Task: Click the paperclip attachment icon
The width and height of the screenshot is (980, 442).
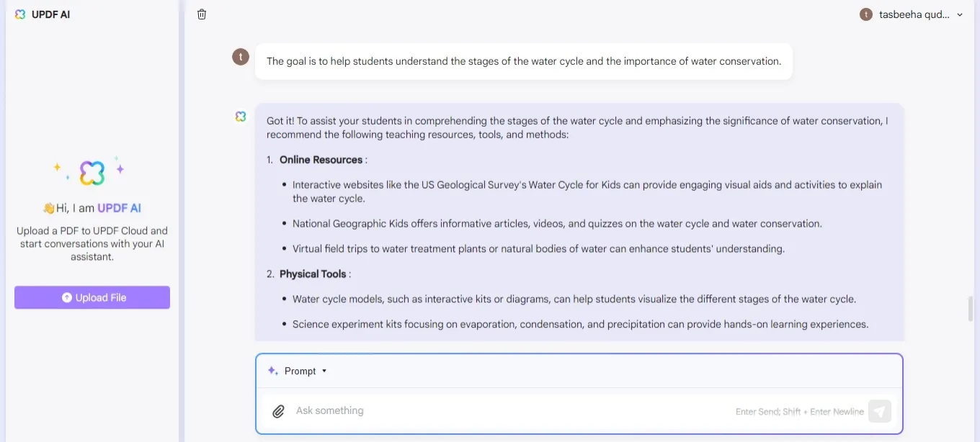Action: [278, 411]
